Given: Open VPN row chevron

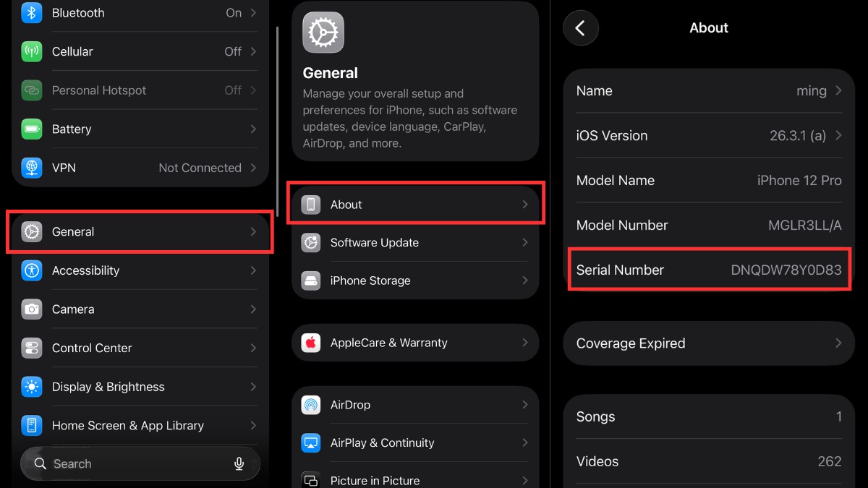Looking at the screenshot, I should point(253,168).
